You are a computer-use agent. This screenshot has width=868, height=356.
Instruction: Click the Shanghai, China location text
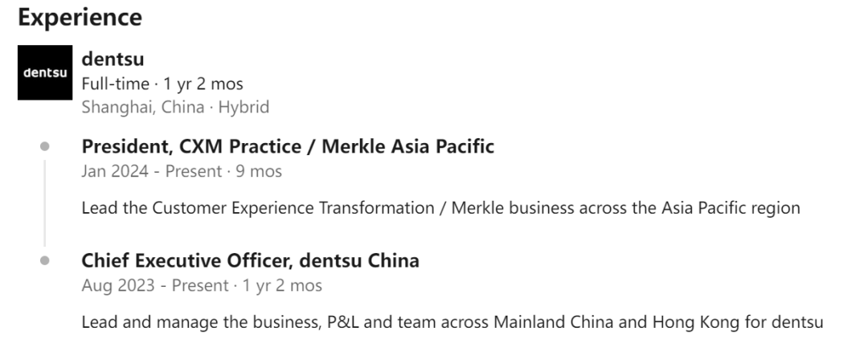point(143,107)
